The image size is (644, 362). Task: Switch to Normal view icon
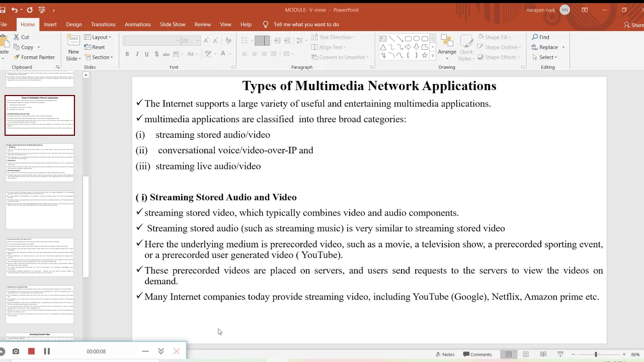(509, 354)
